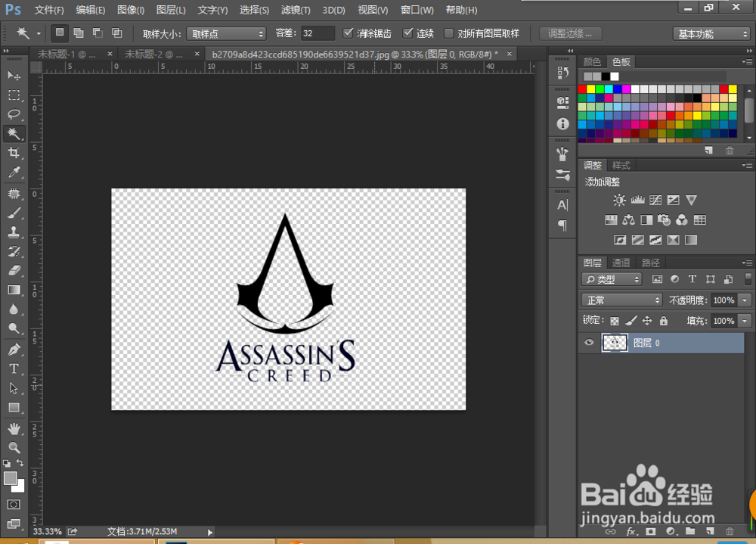Open the Paragraph panel icon
This screenshot has width=756, height=544.
pos(562,225)
